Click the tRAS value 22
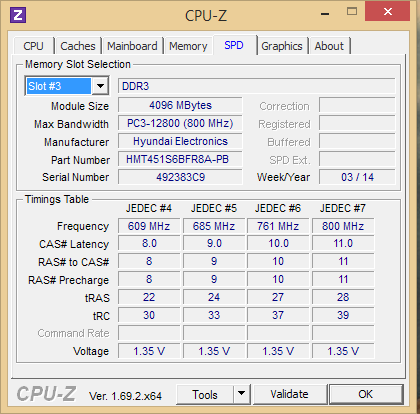Image resolution: width=420 pixels, height=414 pixels. click(x=149, y=297)
